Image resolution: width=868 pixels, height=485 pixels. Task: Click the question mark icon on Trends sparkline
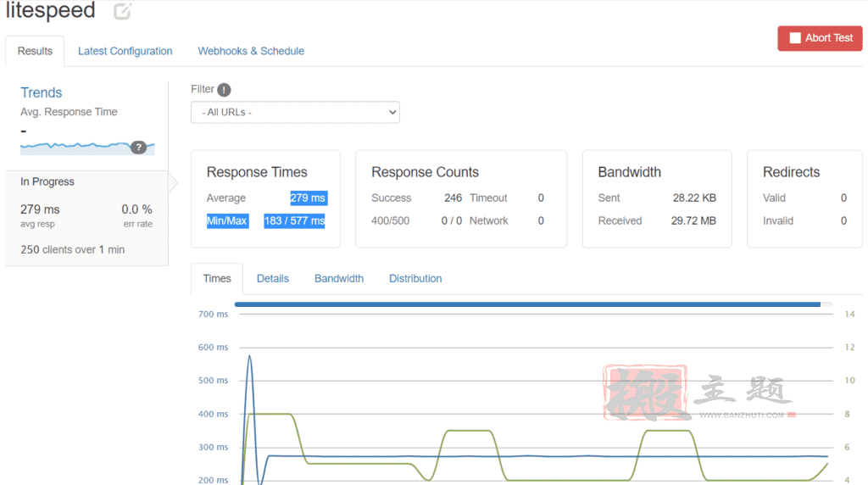(x=138, y=148)
